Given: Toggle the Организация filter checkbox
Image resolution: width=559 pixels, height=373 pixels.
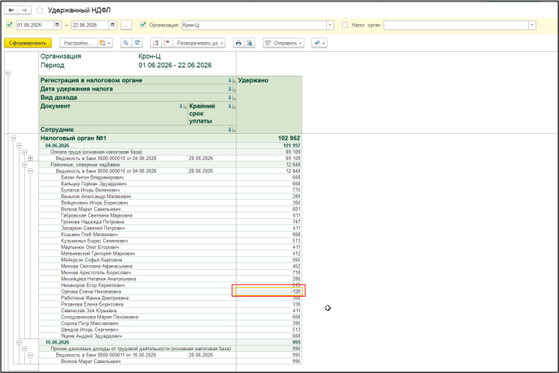Looking at the screenshot, I should click(143, 25).
